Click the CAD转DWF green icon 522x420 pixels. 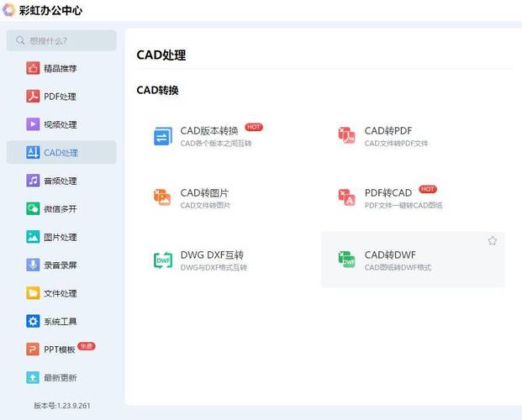pyautogui.click(x=346, y=260)
